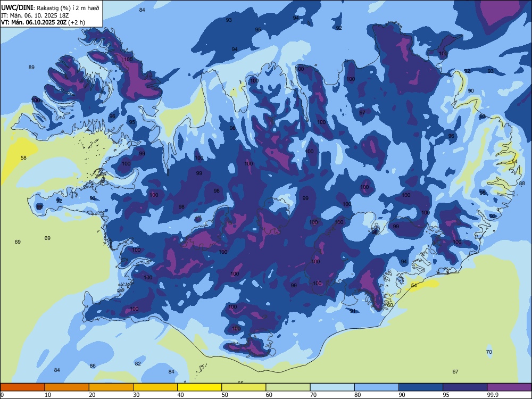Click the 'UWC/DINI: Rakastig (%) í 2 m hæð' title
The image size is (532, 399).
(50, 8)
